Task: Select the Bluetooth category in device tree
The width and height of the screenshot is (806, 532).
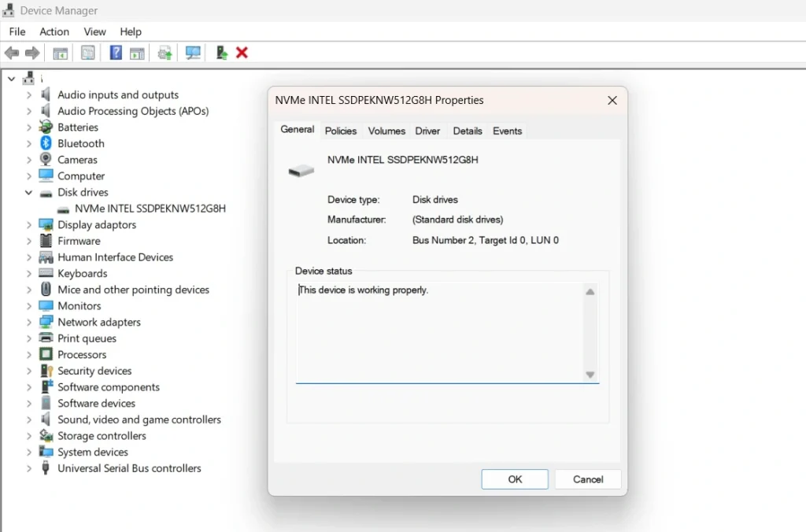Action: pyautogui.click(x=81, y=143)
